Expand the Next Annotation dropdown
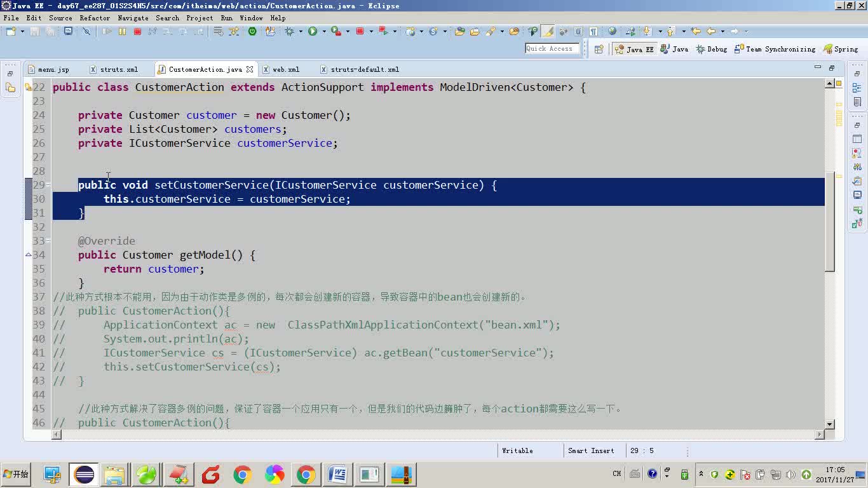 coord(660,31)
